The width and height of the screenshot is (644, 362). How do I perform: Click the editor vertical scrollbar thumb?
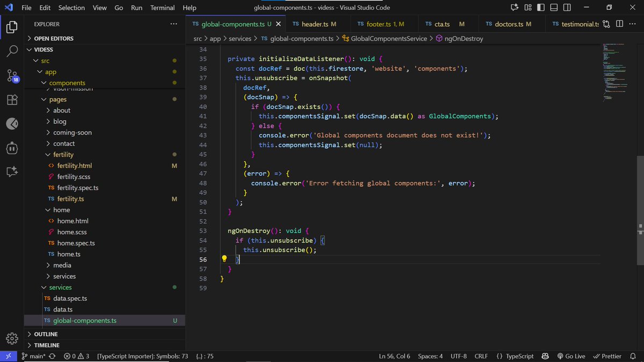point(640,210)
